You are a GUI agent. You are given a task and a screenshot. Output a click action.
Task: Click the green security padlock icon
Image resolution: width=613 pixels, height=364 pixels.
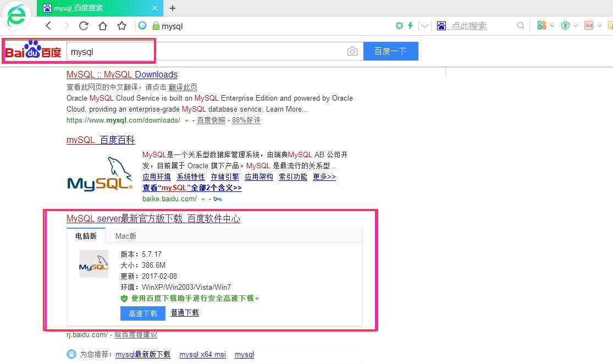point(156,26)
